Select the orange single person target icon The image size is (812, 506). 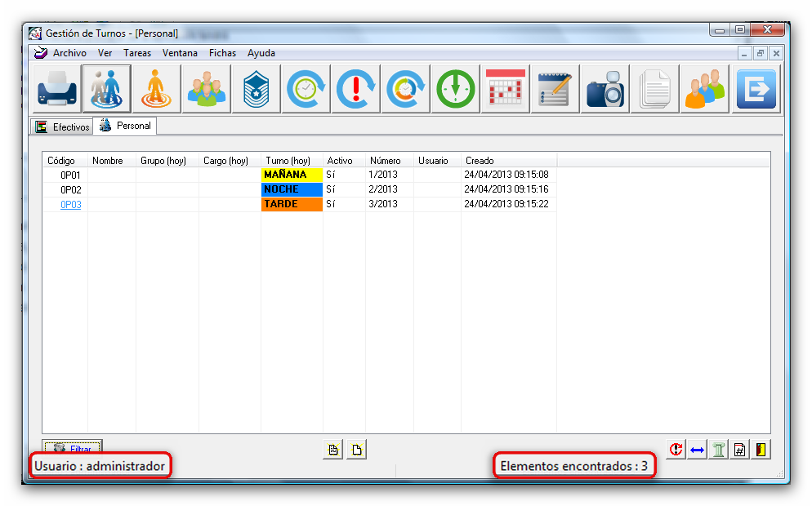pyautogui.click(x=155, y=89)
